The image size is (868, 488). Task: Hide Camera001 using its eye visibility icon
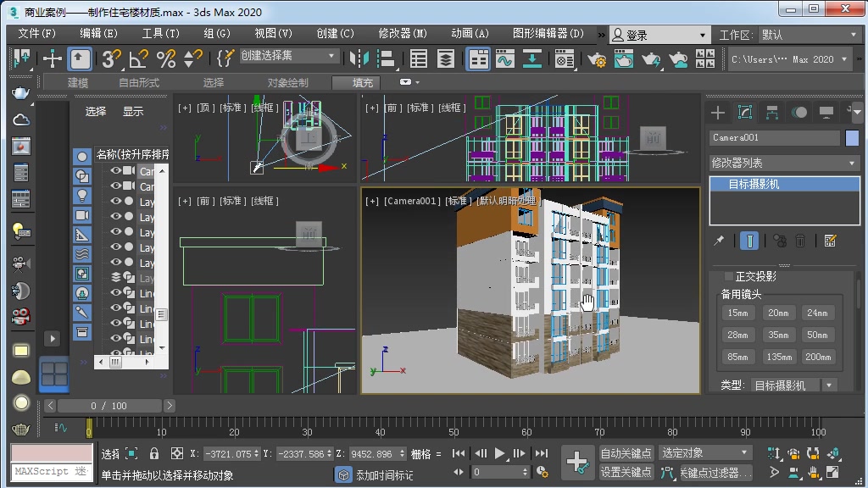[116, 172]
